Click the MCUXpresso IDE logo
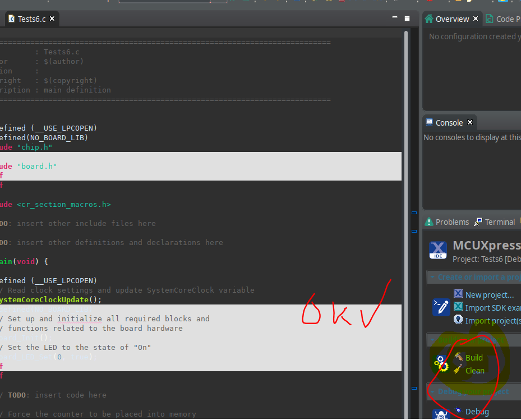This screenshot has height=420, width=521. point(438,250)
